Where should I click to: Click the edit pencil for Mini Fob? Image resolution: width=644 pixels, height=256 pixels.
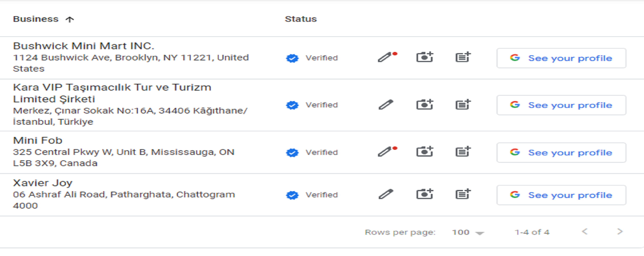tap(385, 152)
